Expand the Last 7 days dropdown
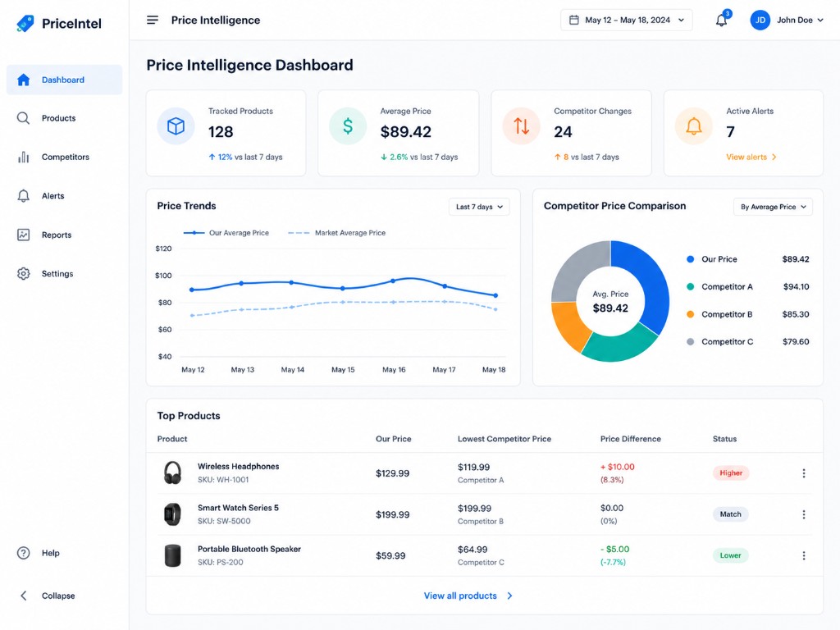The image size is (840, 630). pyautogui.click(x=479, y=207)
